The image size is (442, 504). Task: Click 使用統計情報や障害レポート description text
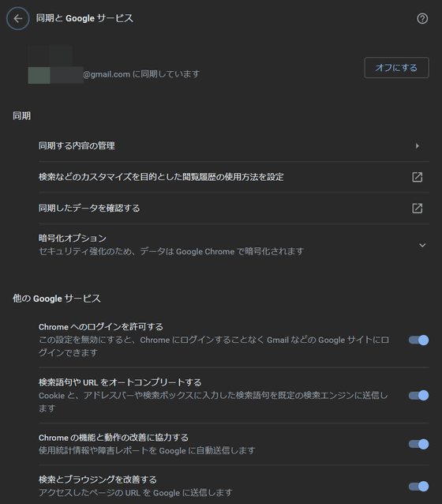pos(147,450)
